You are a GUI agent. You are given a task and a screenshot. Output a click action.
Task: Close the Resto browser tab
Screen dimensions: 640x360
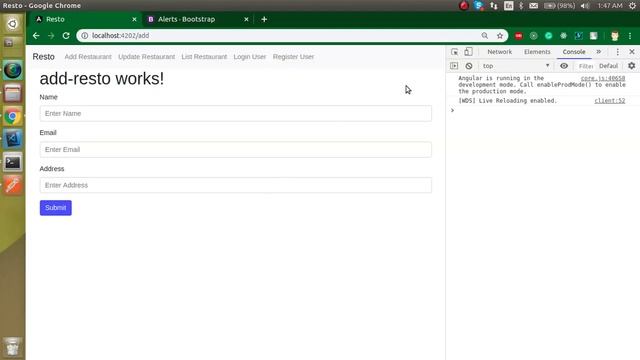coord(134,19)
